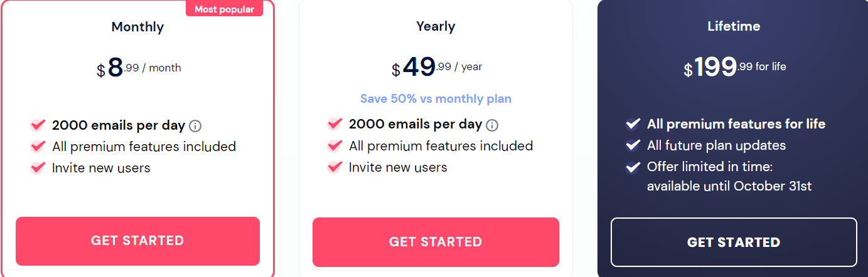This screenshot has height=277, width=868.
Task: Click Lifetime future plan updates checkmark
Action: (x=633, y=145)
